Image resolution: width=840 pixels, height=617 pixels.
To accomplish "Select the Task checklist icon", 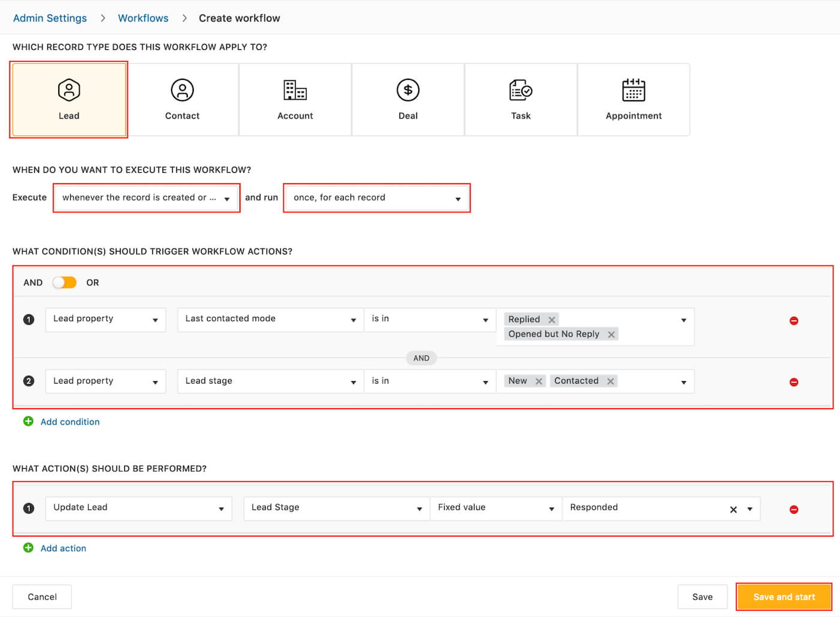I will [x=520, y=91].
